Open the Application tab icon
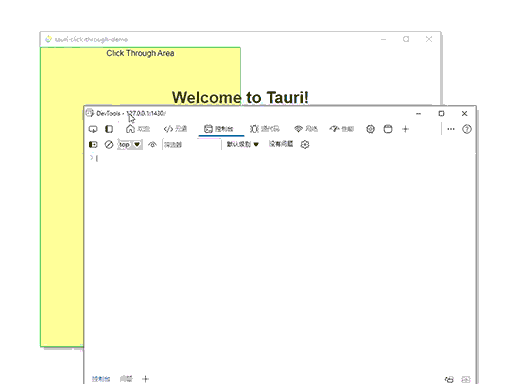The image size is (512, 384). [x=388, y=129]
